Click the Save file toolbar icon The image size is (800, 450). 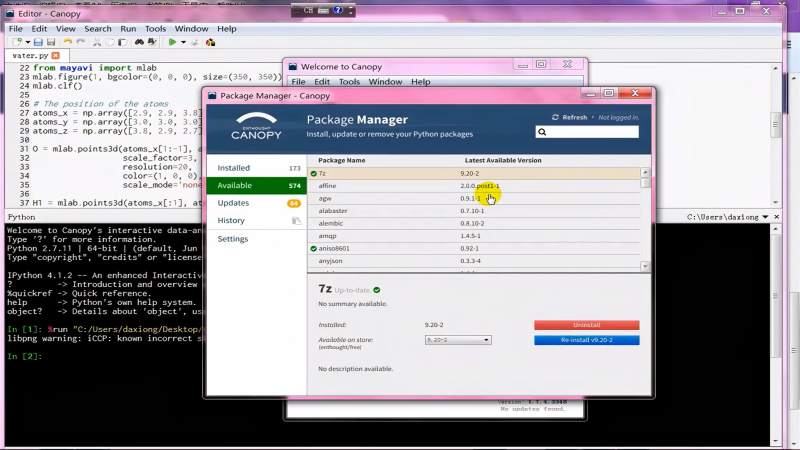pos(38,42)
